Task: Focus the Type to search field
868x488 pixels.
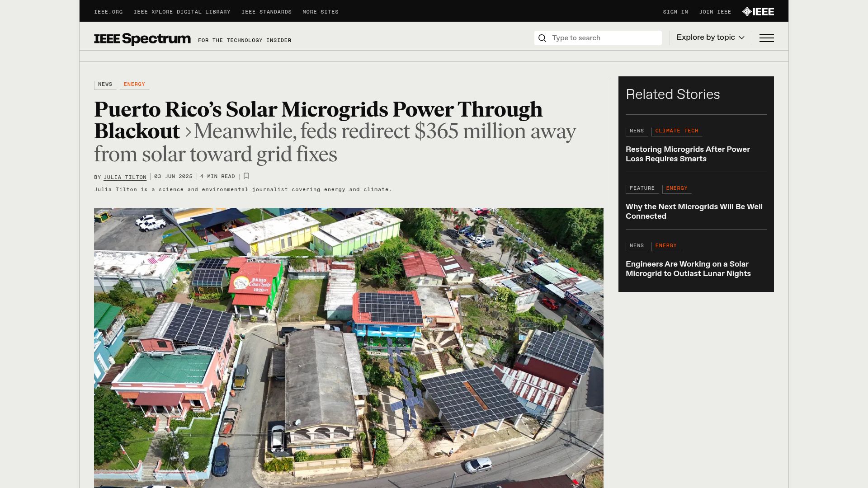Action: [x=598, y=38]
